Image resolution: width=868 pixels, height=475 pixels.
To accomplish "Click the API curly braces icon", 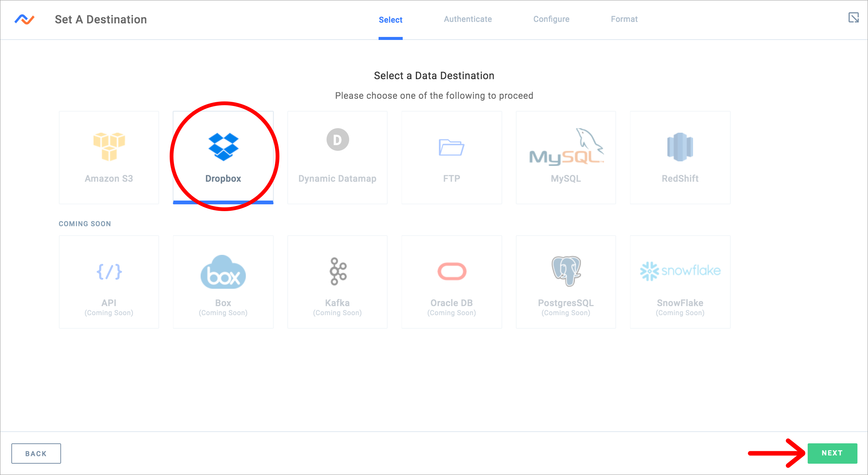I will pyautogui.click(x=109, y=271).
